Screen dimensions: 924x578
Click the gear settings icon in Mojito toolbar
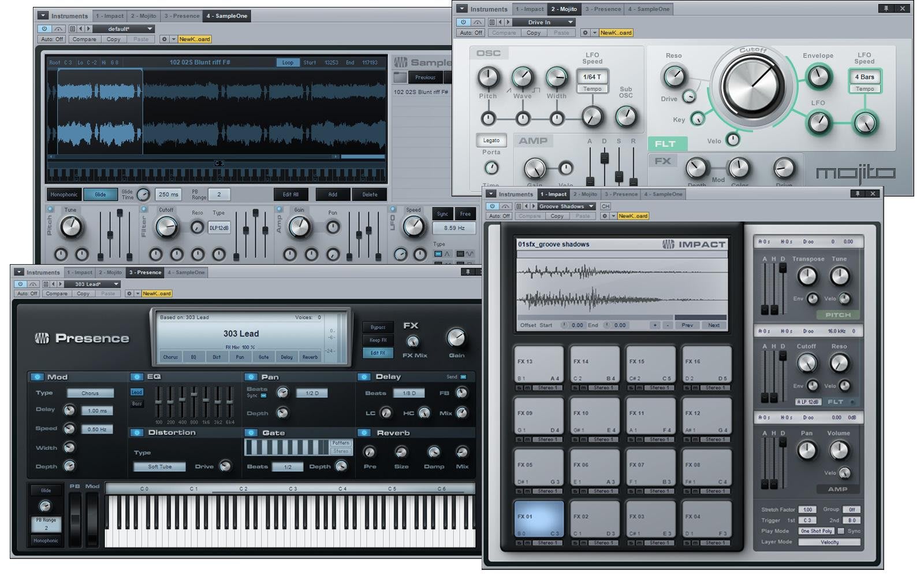pos(585,33)
